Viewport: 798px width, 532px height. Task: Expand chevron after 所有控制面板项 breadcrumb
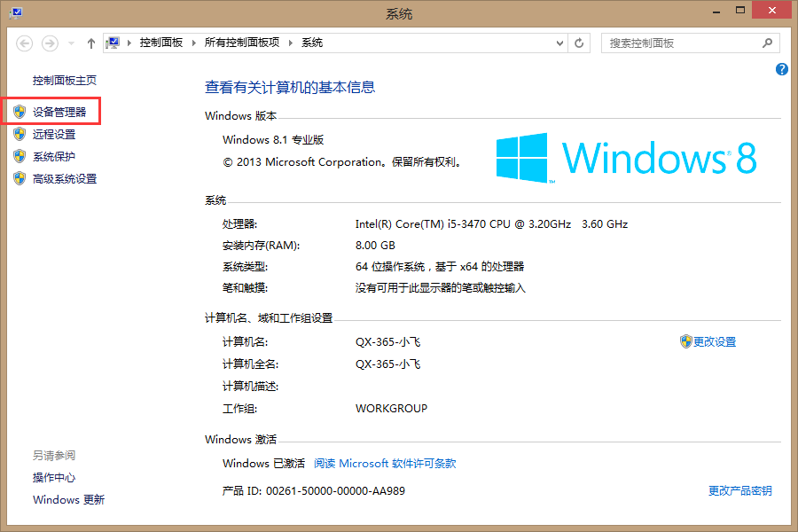[291, 43]
